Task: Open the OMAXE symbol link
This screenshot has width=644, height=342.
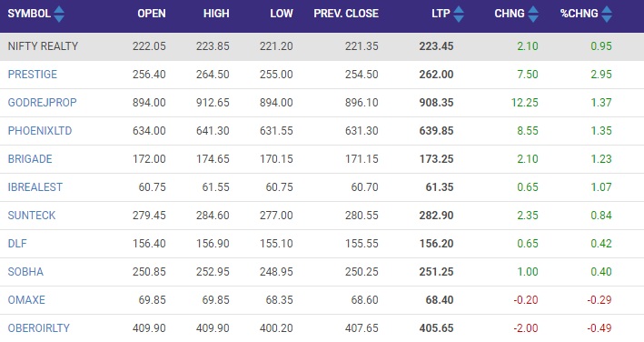Action: tap(26, 299)
